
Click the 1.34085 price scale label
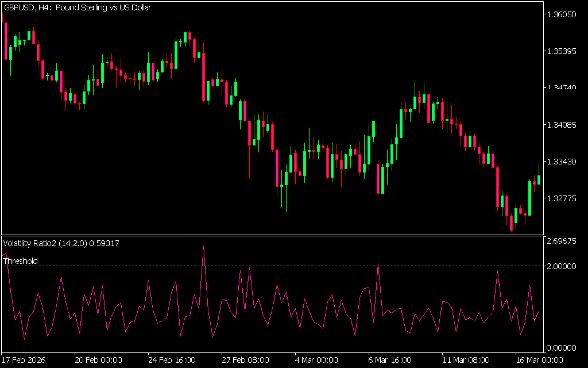click(x=562, y=125)
